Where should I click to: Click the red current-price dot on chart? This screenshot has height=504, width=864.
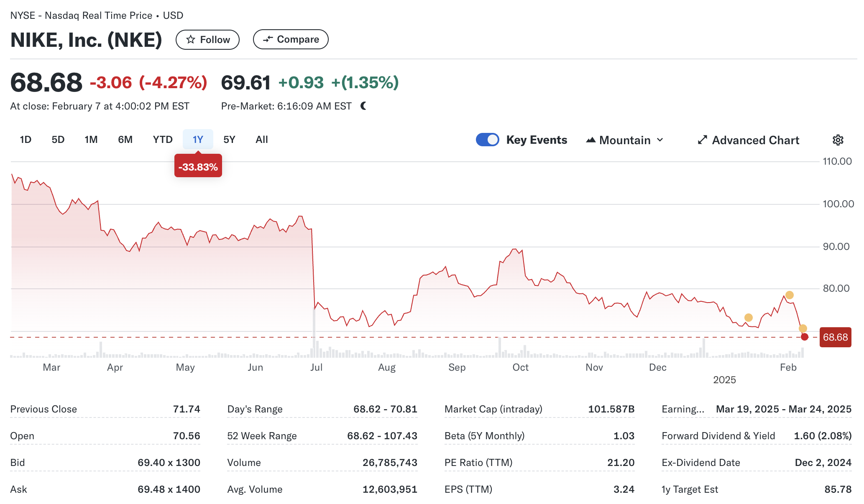[804, 337]
